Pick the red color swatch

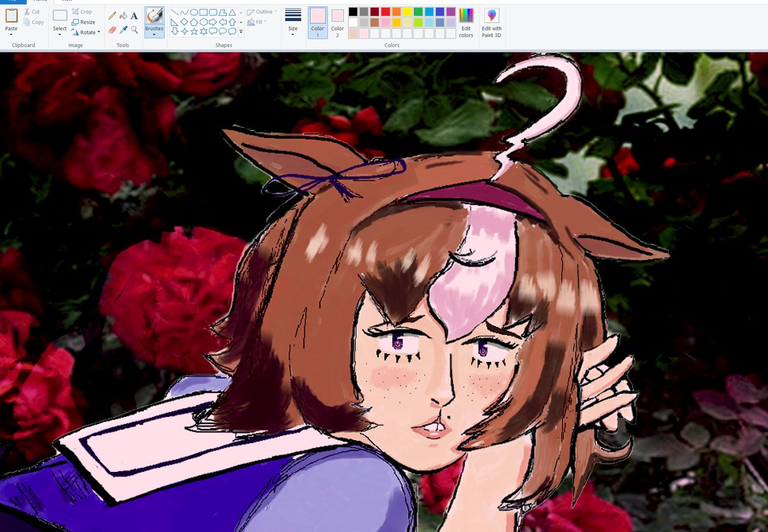tap(385, 12)
